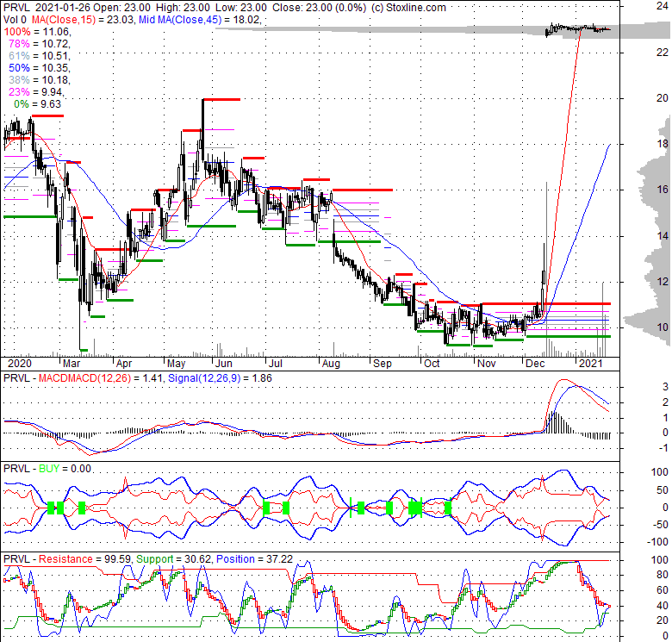
Task: Click the (c) Stoxline.com credit text
Action: tap(409, 8)
